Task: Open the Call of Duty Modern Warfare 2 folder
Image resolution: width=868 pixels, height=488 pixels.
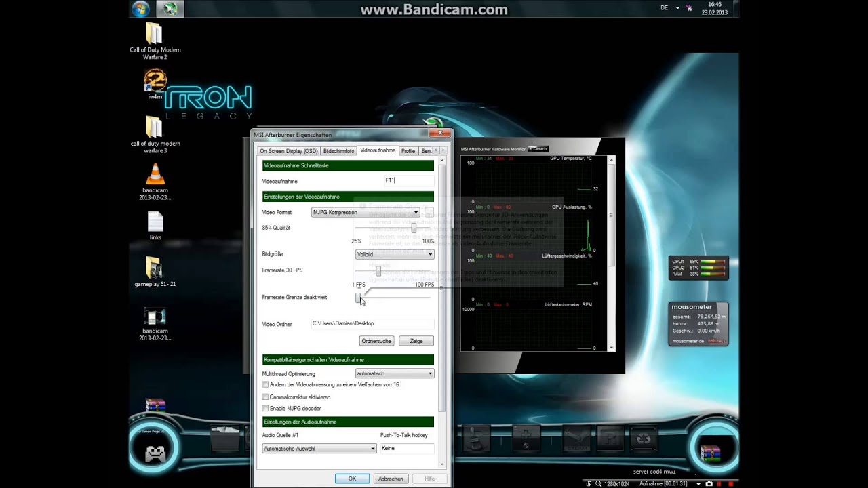Action: coord(155,35)
